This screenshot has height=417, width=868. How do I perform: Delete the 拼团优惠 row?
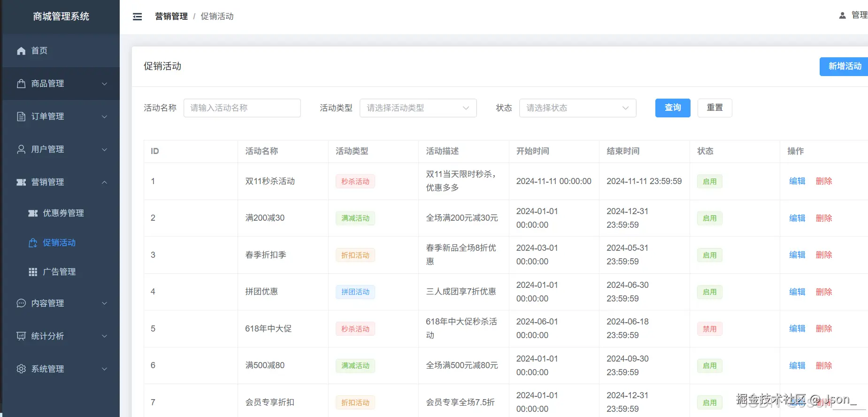[824, 292]
